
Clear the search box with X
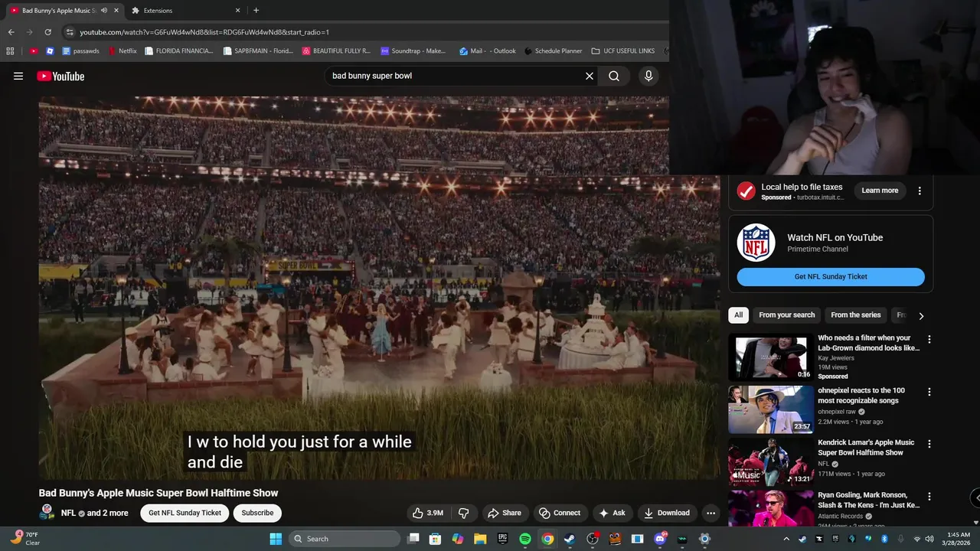tap(590, 76)
